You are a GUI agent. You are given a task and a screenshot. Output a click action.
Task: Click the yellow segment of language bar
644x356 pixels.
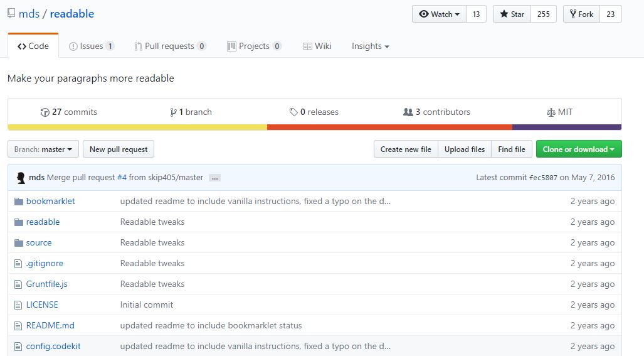click(137, 127)
